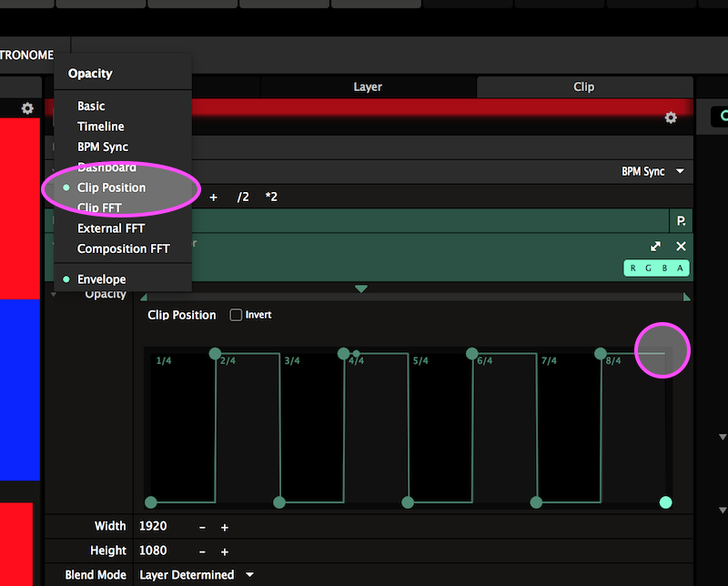Click the bright envelope point at bottom right
Screen dimensions: 728x586
pos(665,502)
